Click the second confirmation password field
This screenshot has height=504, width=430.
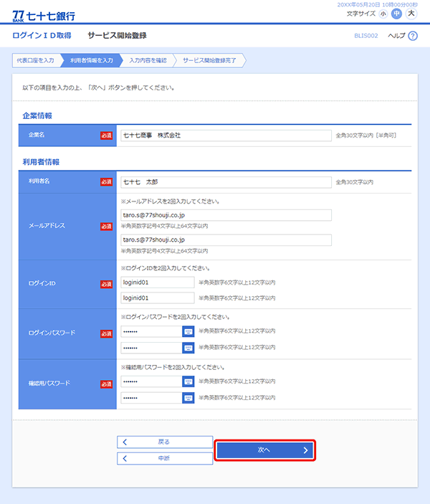tap(151, 398)
